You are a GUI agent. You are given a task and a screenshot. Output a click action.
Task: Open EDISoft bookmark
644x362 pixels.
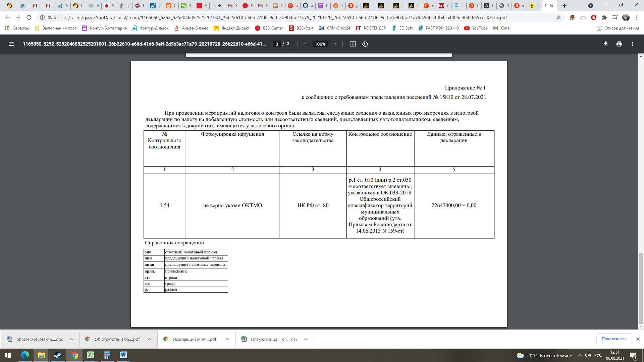click(x=402, y=28)
